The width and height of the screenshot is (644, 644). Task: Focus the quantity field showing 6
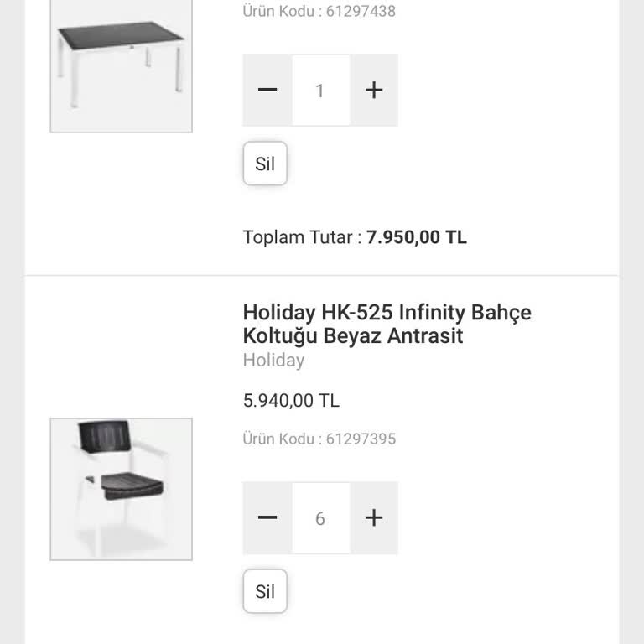(x=320, y=518)
